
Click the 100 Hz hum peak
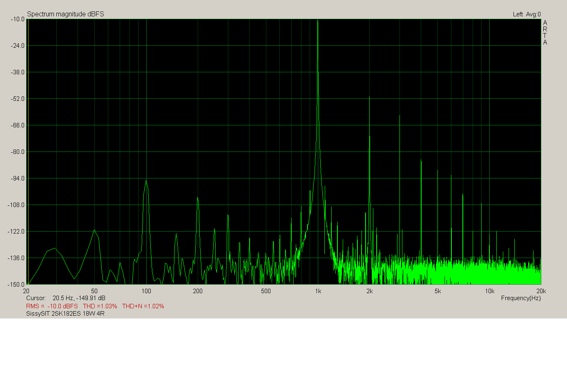[146, 181]
